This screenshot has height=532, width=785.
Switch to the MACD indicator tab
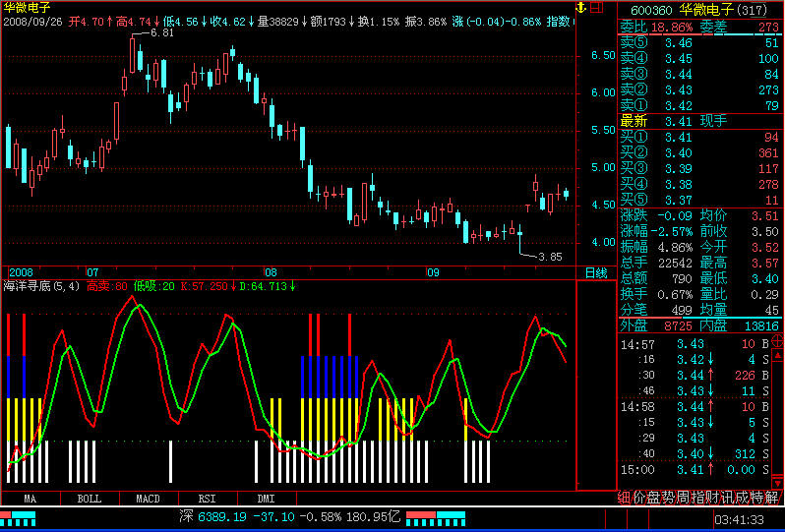point(149,499)
